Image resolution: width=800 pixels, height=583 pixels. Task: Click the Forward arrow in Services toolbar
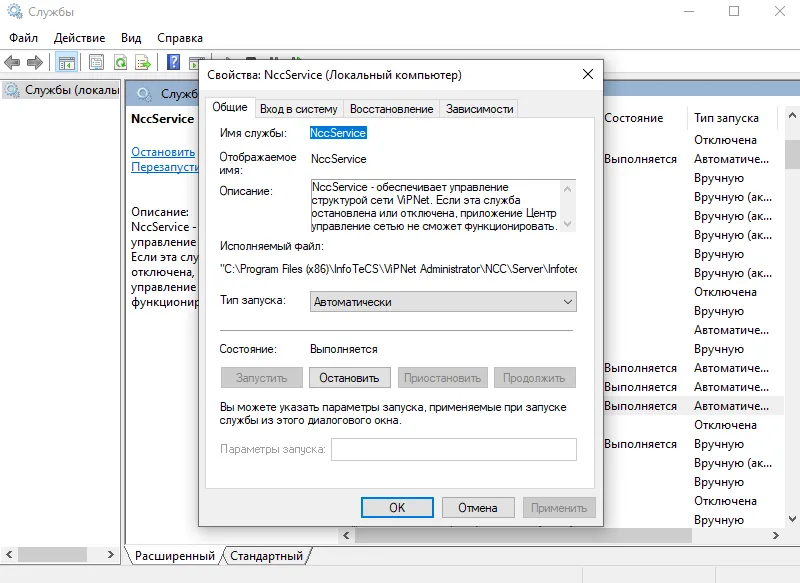(35, 63)
